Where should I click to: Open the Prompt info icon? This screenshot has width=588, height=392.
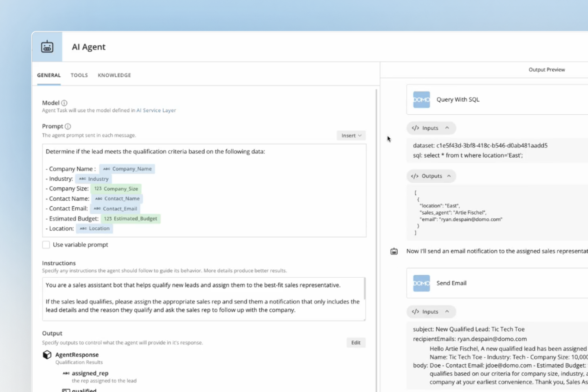pos(68,126)
